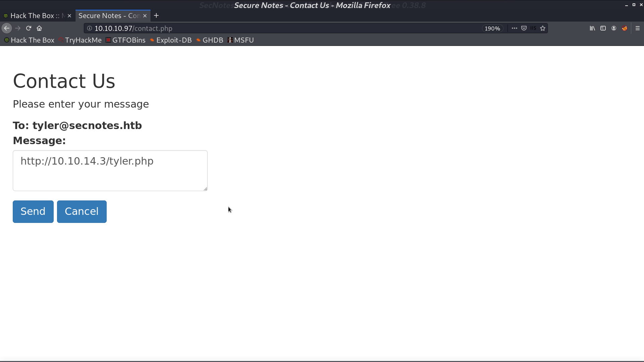
Task: Open page actions three-dot menu
Action: [x=514, y=28]
